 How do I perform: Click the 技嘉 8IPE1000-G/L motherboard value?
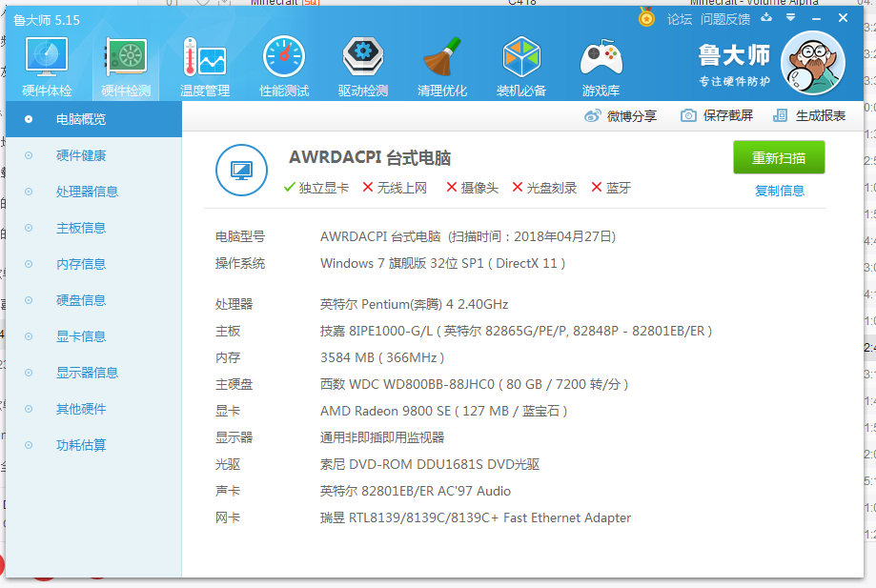(x=517, y=331)
